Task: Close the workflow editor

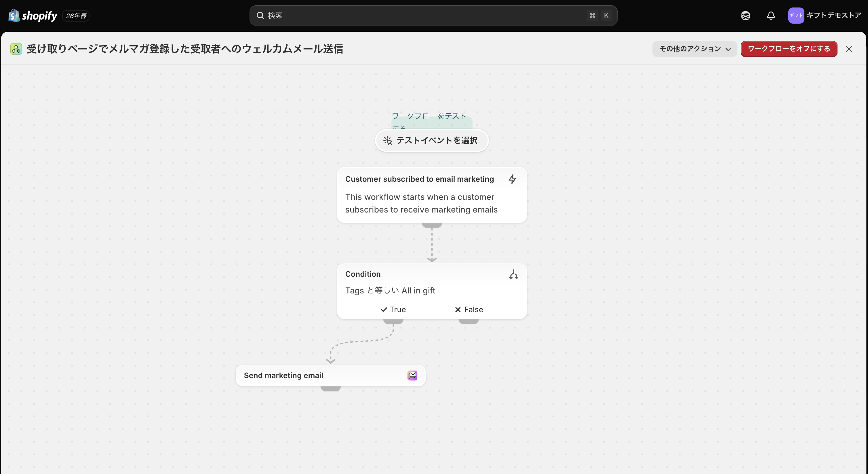Action: [849, 49]
